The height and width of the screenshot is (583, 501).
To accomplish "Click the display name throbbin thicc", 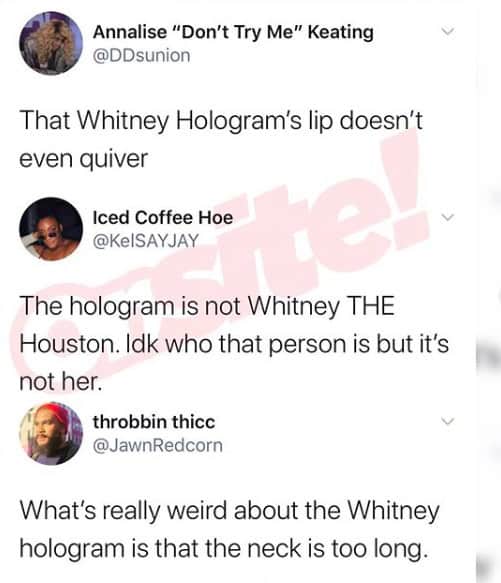I will pos(154,422).
